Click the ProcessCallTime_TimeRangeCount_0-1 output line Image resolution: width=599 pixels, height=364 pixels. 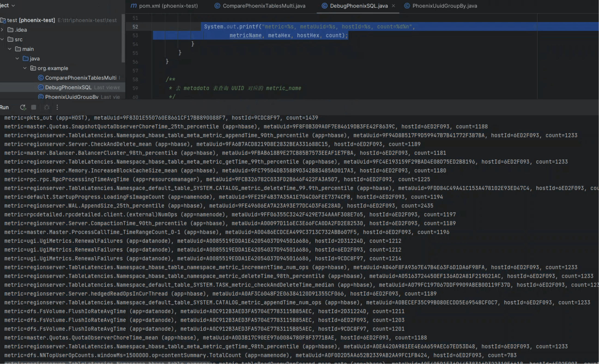coord(227,232)
